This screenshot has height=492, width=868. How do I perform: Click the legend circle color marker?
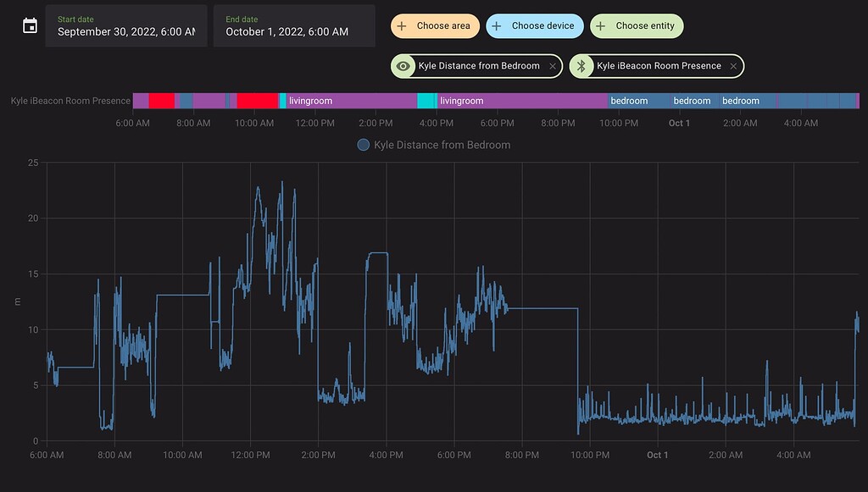coord(364,145)
